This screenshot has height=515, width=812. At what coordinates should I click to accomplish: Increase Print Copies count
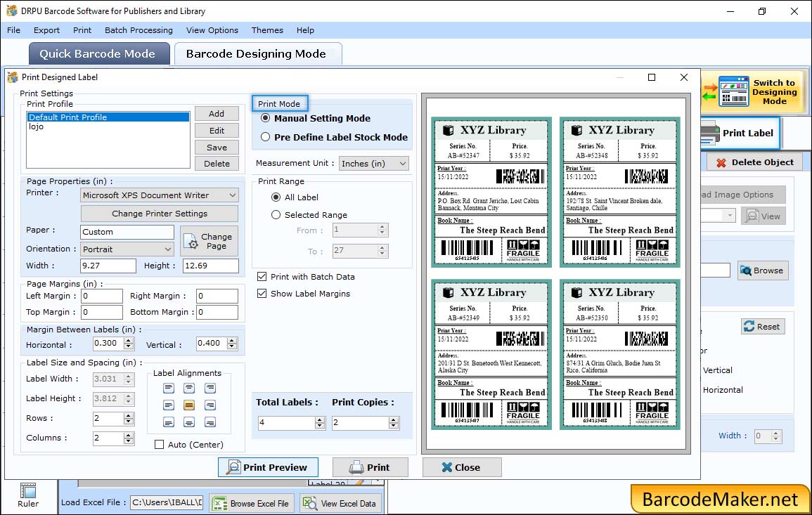[394, 419]
